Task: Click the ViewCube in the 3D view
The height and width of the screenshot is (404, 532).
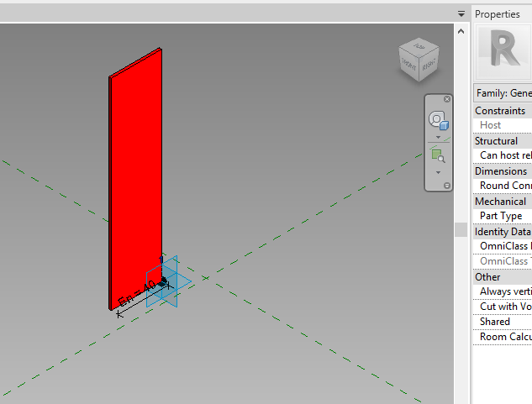Action: click(419, 60)
